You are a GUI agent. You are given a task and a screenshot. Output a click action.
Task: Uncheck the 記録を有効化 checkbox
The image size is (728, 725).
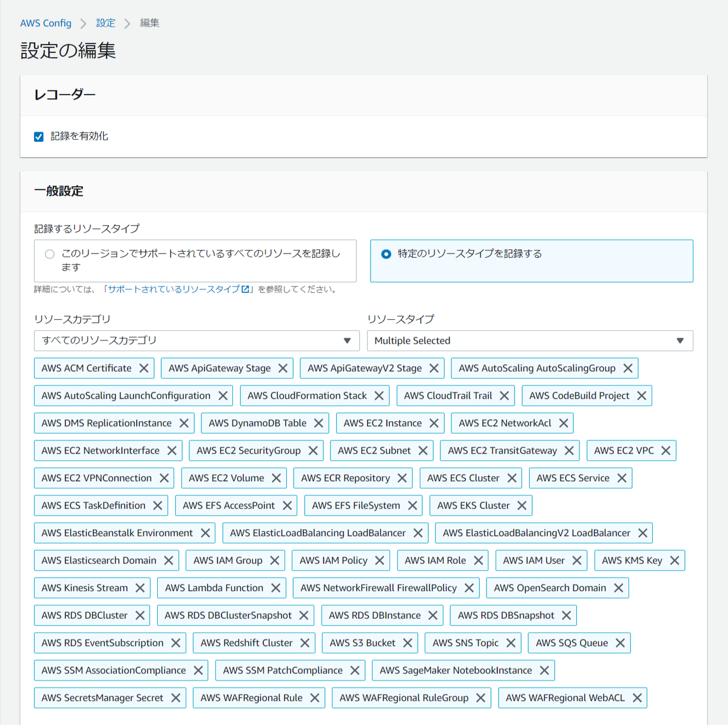point(39,137)
